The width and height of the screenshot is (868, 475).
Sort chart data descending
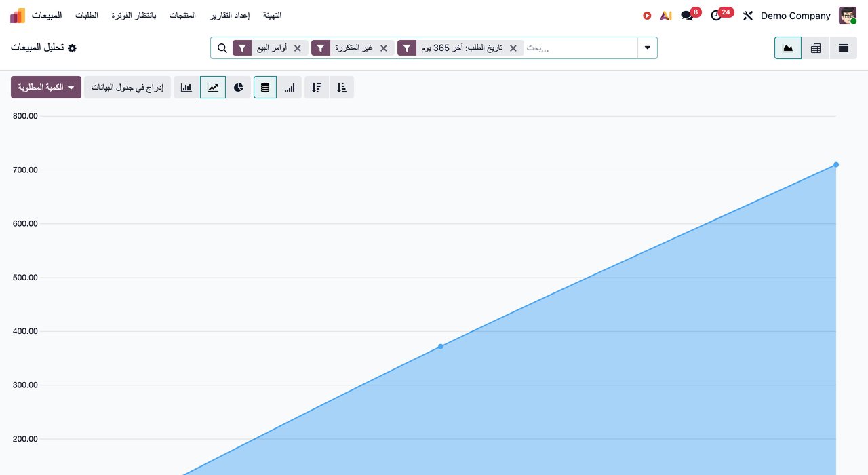coord(317,88)
